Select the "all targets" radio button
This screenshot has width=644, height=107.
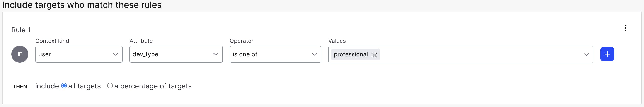(x=64, y=86)
